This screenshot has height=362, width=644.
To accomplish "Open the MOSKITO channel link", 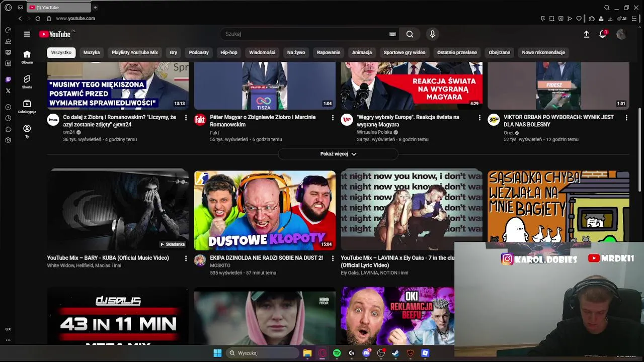I will tap(220, 265).
